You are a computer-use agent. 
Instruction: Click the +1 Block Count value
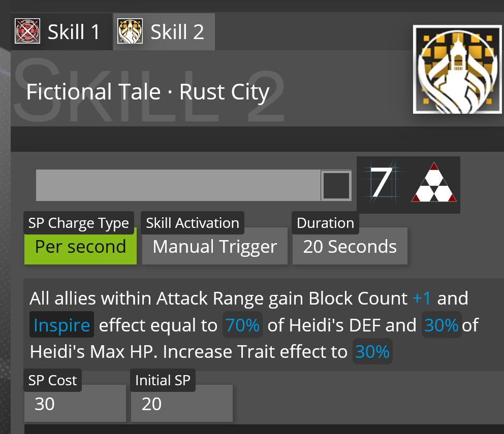pyautogui.click(x=422, y=298)
